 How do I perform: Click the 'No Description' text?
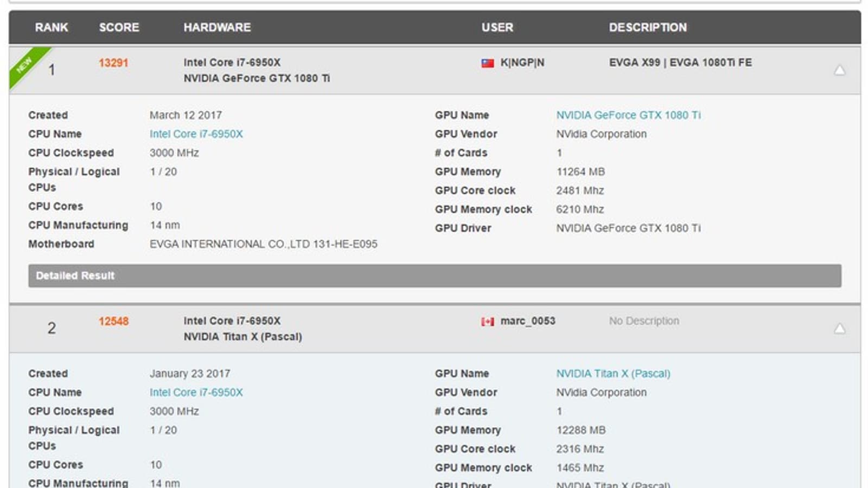[x=644, y=321]
